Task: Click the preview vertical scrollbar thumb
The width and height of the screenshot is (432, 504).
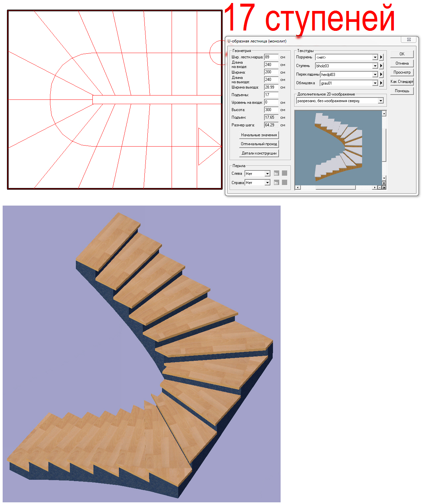Action: (384, 145)
